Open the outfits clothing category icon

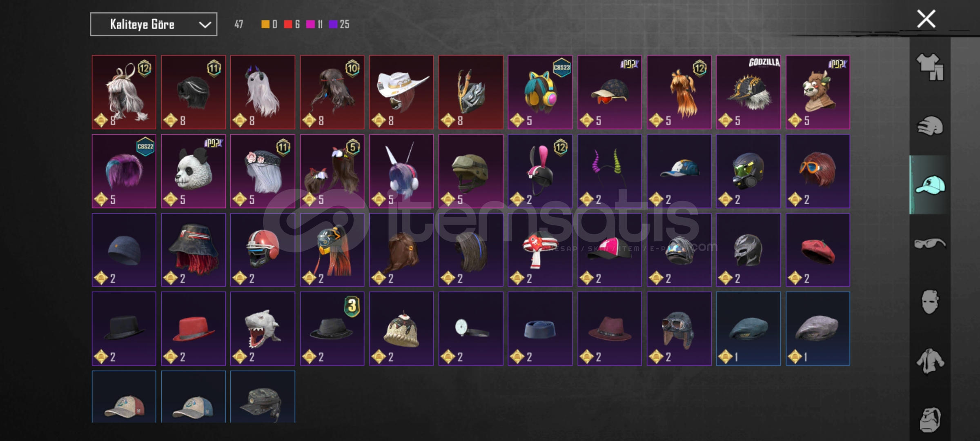click(x=930, y=67)
